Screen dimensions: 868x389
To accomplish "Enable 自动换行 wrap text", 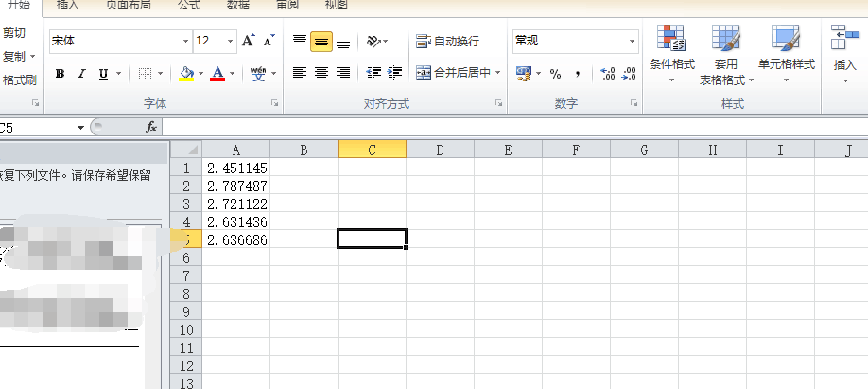I will click(447, 41).
